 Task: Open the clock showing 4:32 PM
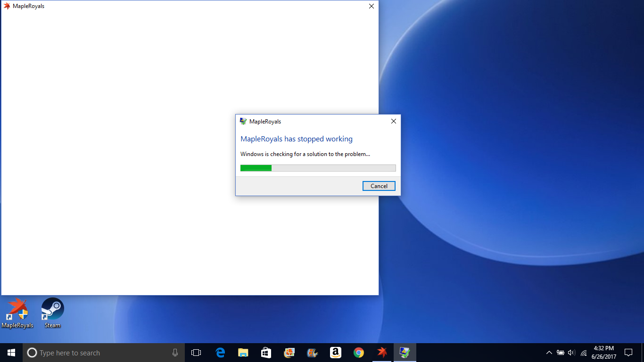604,353
